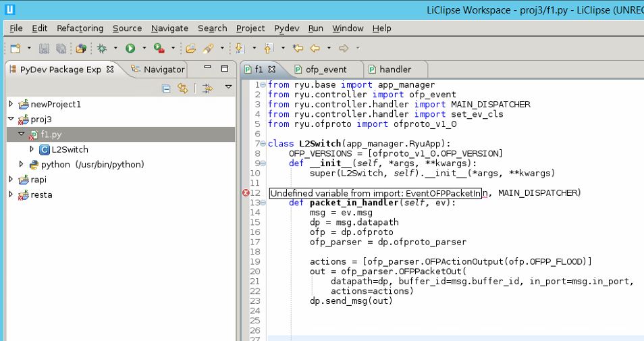Click the globe and folder icon after Save All

pos(81,49)
